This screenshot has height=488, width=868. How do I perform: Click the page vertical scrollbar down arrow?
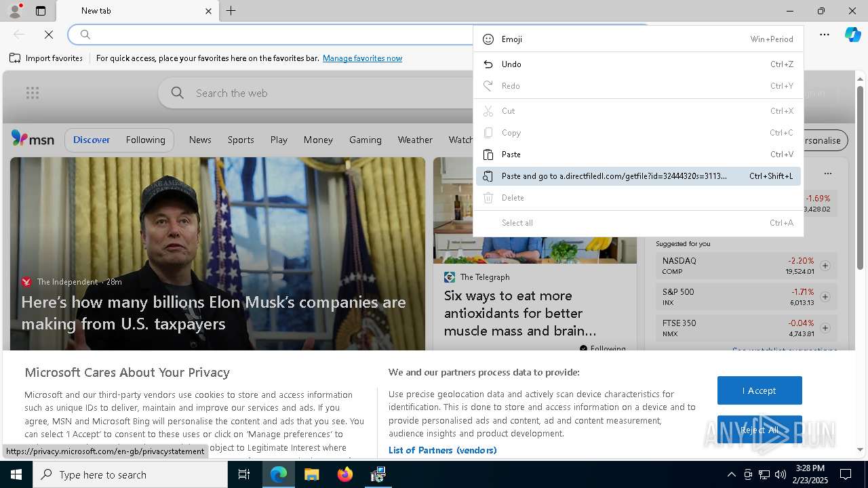(x=860, y=449)
